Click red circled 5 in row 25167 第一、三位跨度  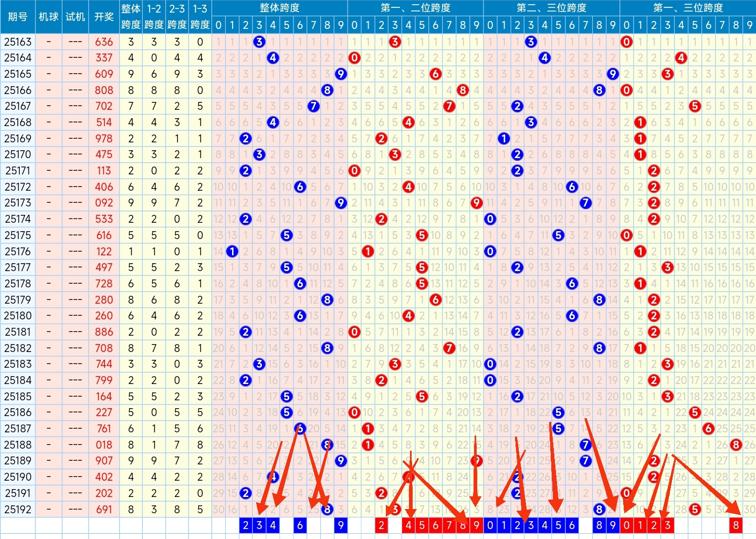pos(695,106)
